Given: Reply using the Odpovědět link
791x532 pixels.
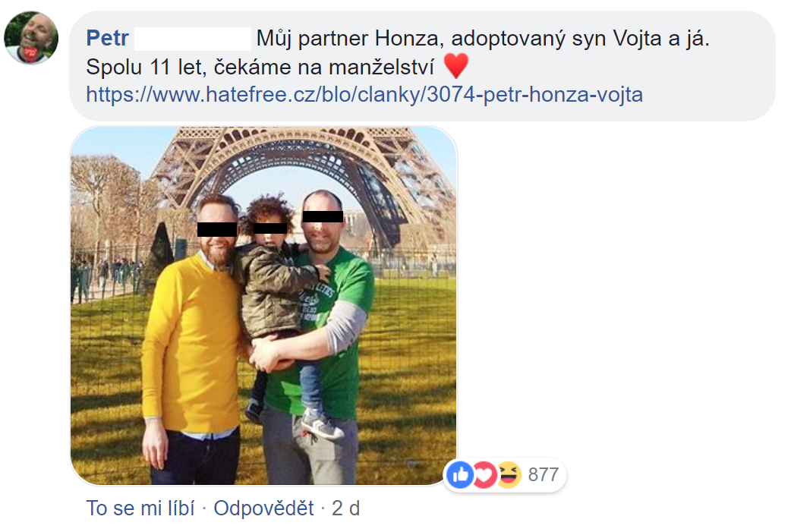Looking at the screenshot, I should tap(263, 508).
